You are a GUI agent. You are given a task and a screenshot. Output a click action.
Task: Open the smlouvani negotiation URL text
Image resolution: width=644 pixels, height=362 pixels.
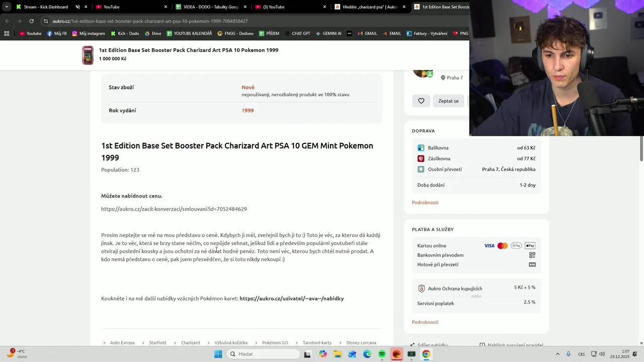pyautogui.click(x=174, y=209)
